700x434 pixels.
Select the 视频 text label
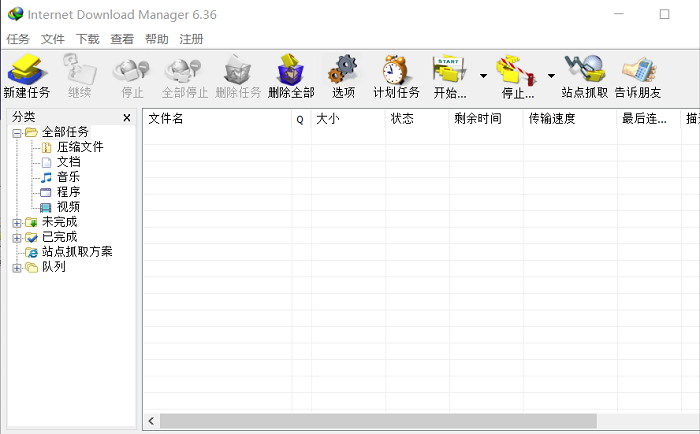tap(69, 207)
